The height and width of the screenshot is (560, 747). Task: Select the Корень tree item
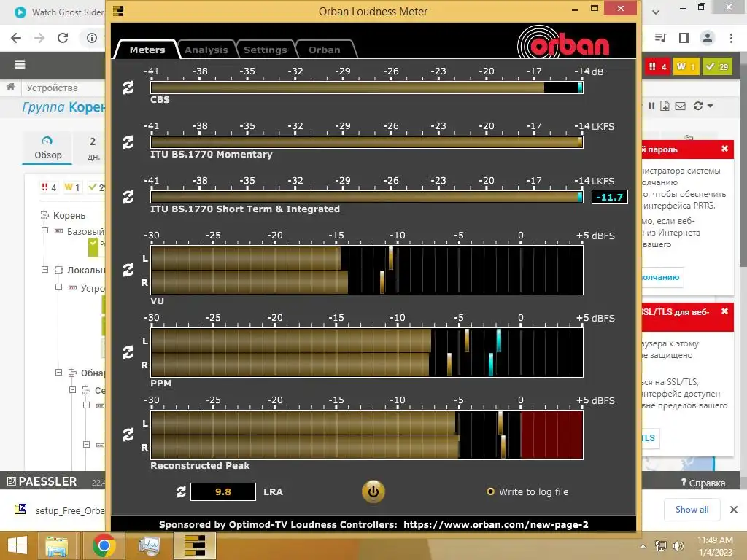pos(69,216)
